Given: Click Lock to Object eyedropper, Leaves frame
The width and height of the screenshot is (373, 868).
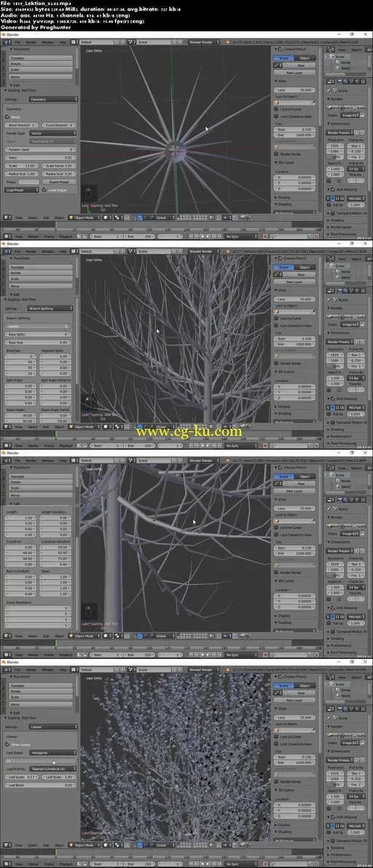Looking at the screenshot, I should click(313, 730).
